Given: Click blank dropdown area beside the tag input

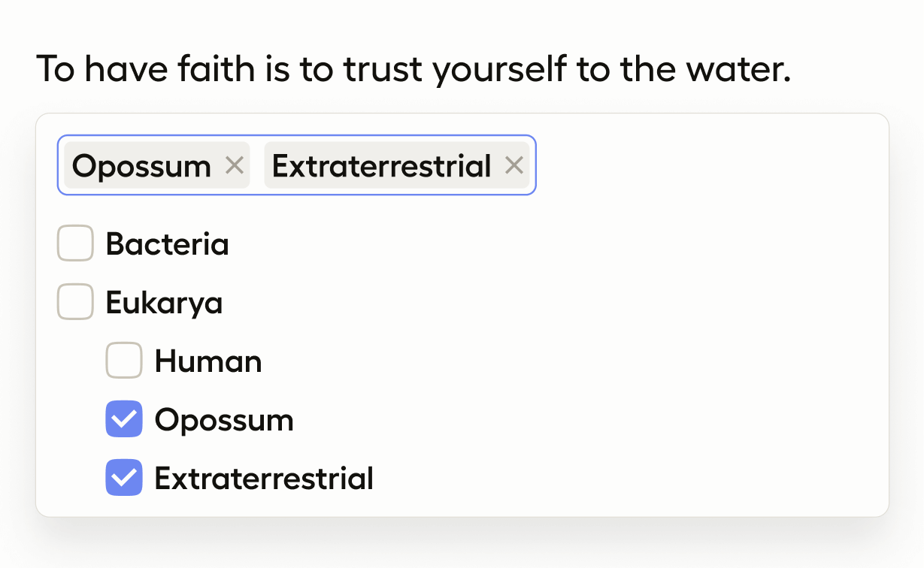Looking at the screenshot, I should tap(707, 165).
